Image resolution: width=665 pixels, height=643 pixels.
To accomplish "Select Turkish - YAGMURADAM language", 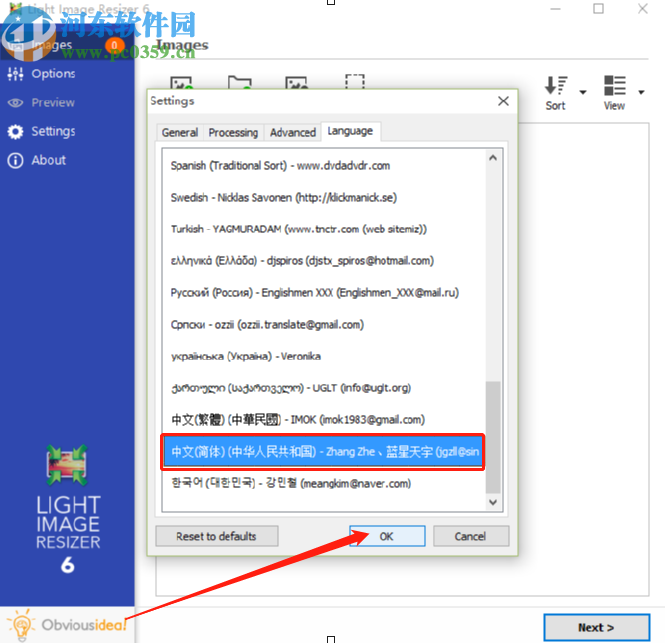I will pyautogui.click(x=324, y=229).
